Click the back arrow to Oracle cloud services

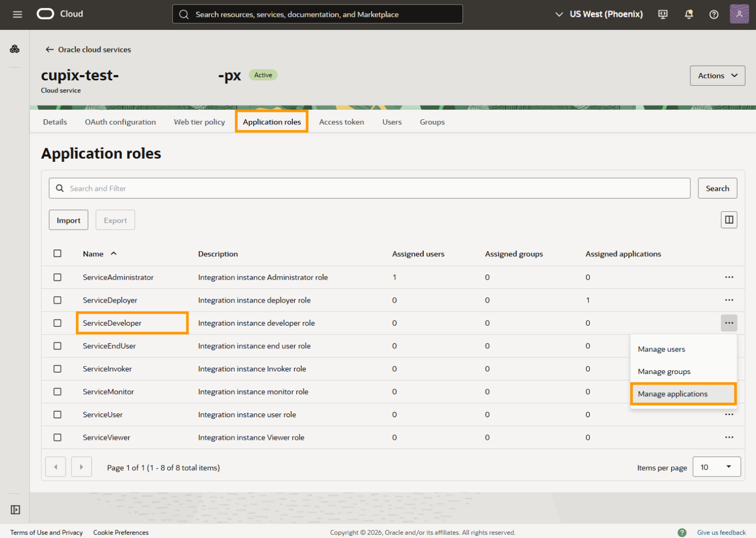click(50, 49)
